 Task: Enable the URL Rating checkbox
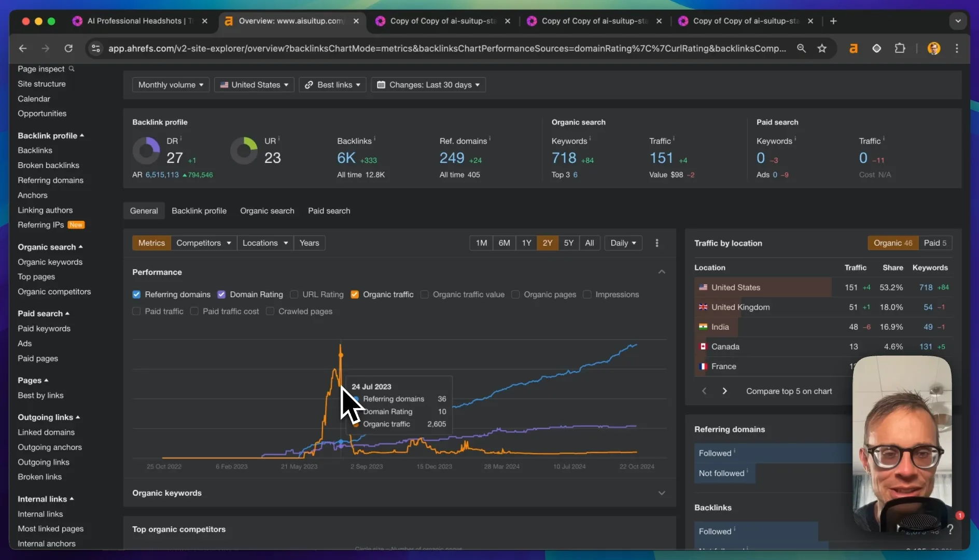(x=294, y=295)
